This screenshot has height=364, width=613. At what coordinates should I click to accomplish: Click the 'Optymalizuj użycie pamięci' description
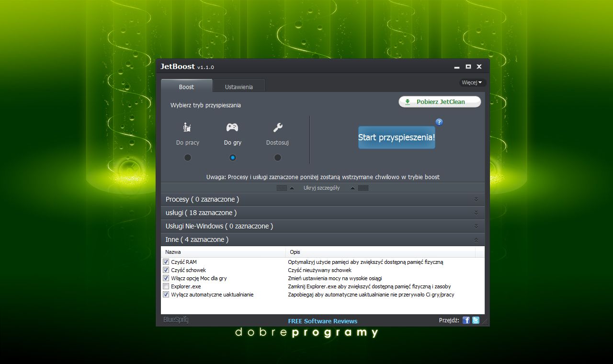(365, 262)
